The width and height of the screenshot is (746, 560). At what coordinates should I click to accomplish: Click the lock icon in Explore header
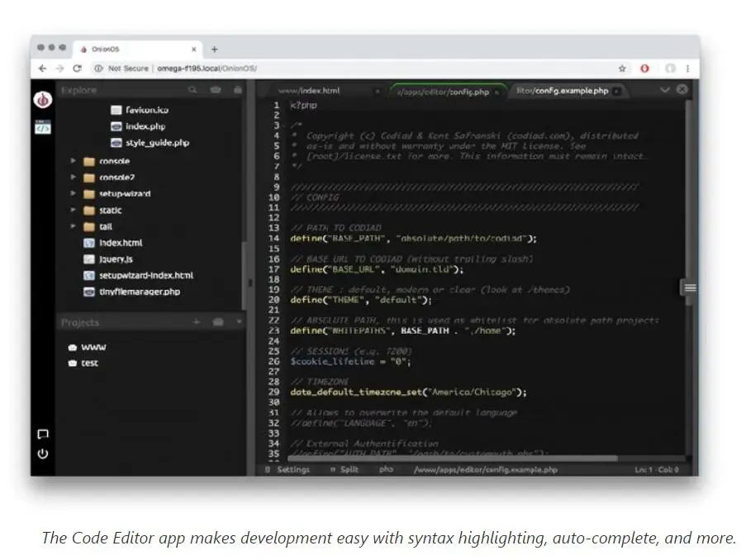237,89
